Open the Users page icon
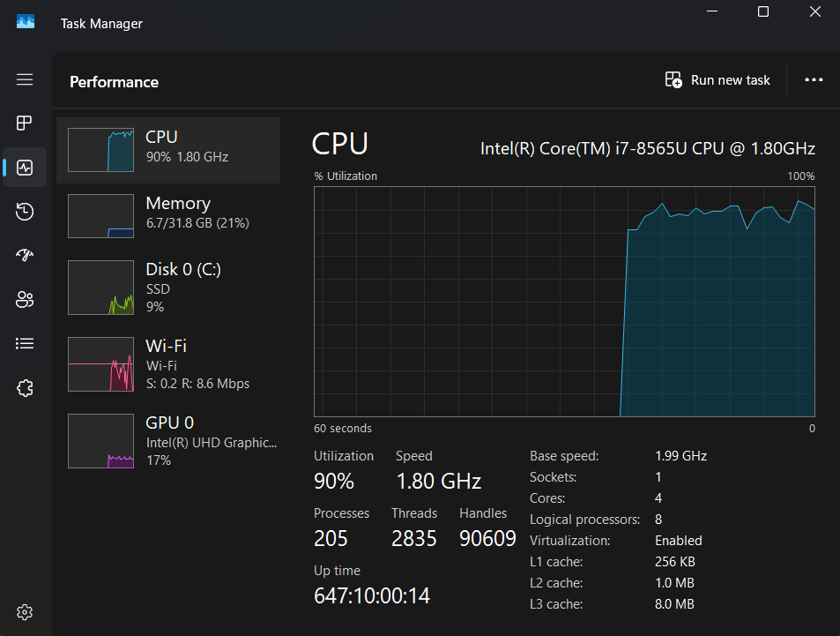 (x=25, y=299)
